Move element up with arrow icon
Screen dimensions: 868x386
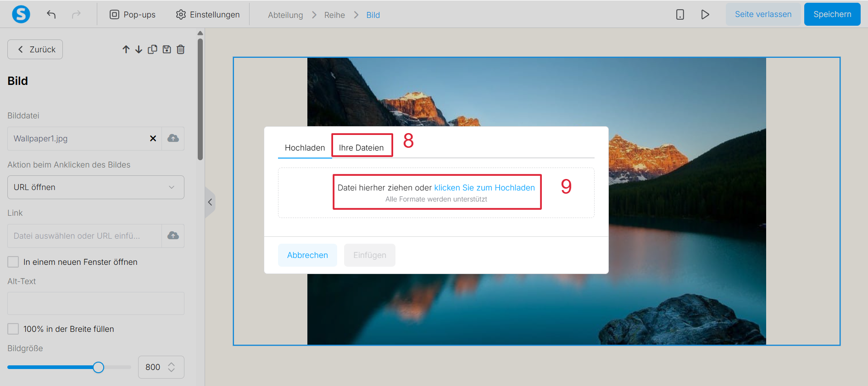[x=126, y=49]
